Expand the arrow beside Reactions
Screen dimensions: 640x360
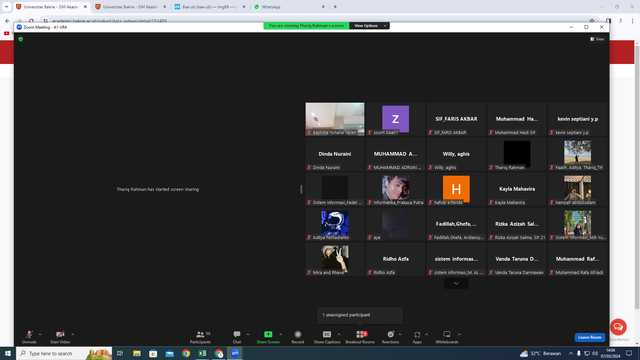(x=400, y=334)
